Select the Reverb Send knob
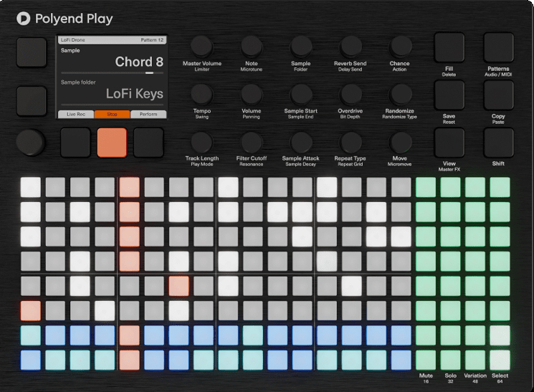 click(x=351, y=47)
